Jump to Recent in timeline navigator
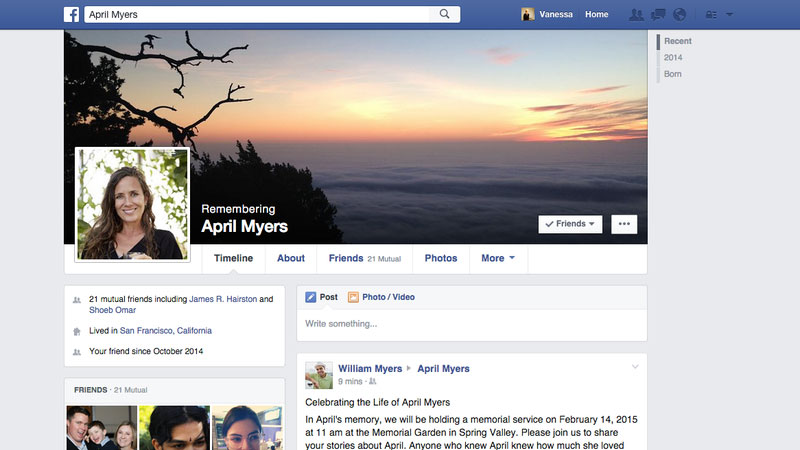 point(678,41)
